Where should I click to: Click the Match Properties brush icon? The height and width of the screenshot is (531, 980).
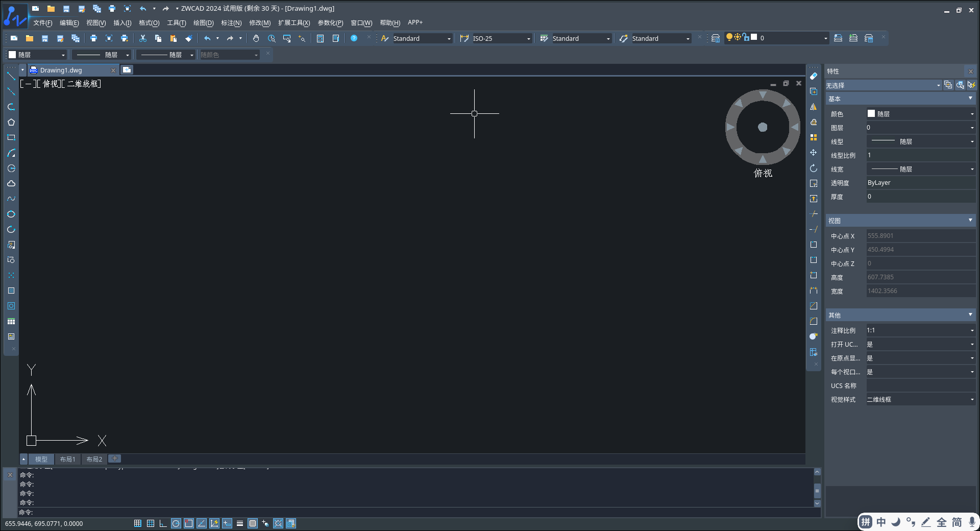click(x=189, y=38)
